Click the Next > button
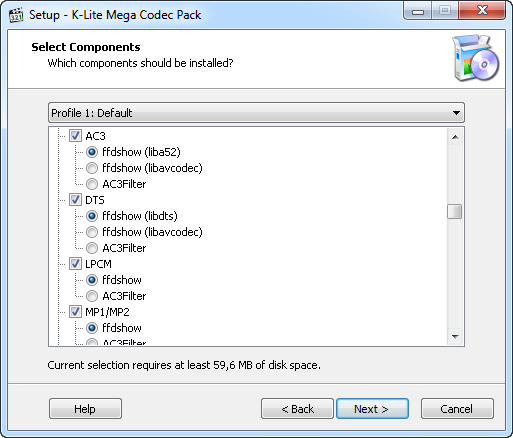Viewport: 513px width, 438px height. tap(372, 408)
